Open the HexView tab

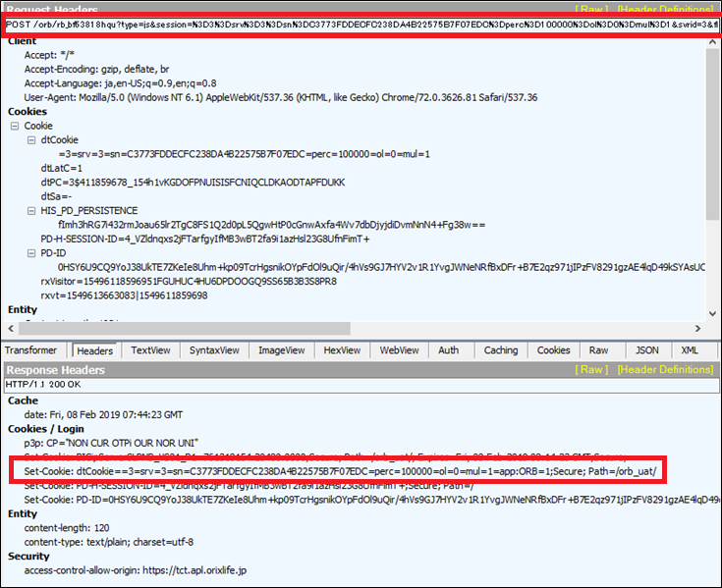tap(342, 350)
